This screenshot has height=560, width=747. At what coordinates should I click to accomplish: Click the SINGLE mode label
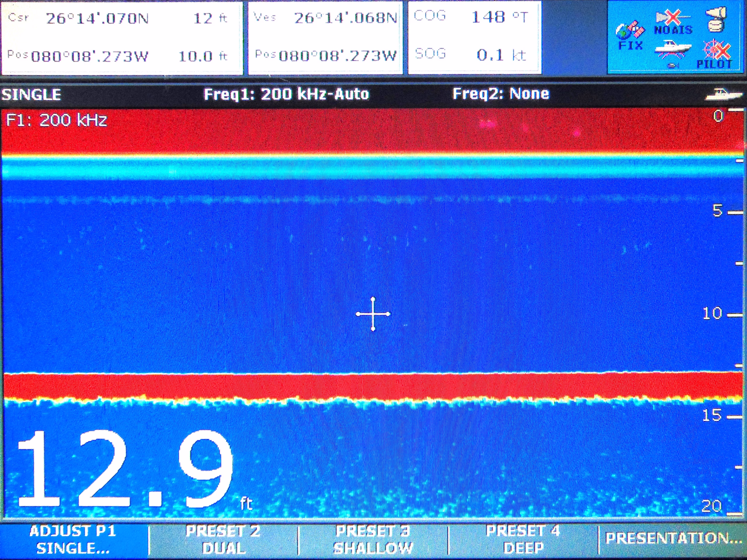[x=32, y=94]
